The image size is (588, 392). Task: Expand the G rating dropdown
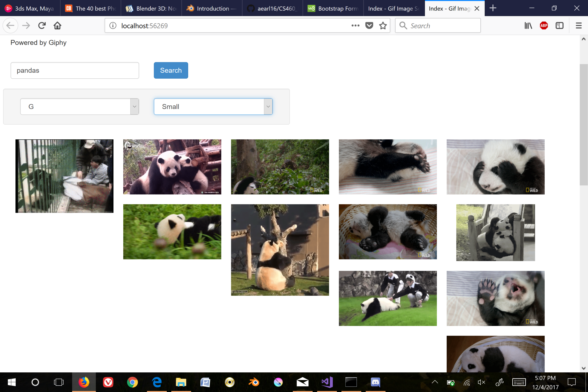click(x=79, y=106)
